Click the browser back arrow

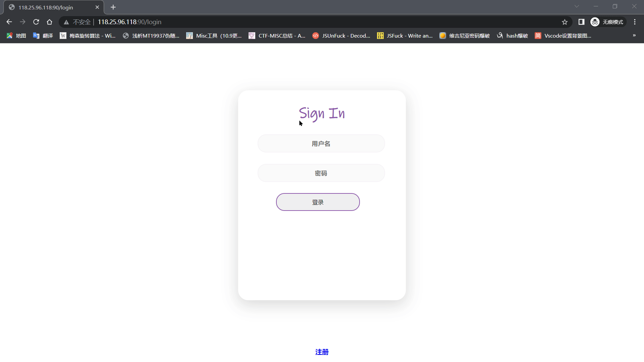[x=9, y=22]
